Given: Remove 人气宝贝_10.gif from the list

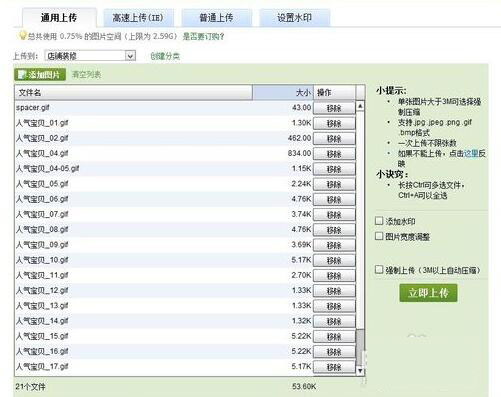Looking at the screenshot, I should tap(334, 261).
